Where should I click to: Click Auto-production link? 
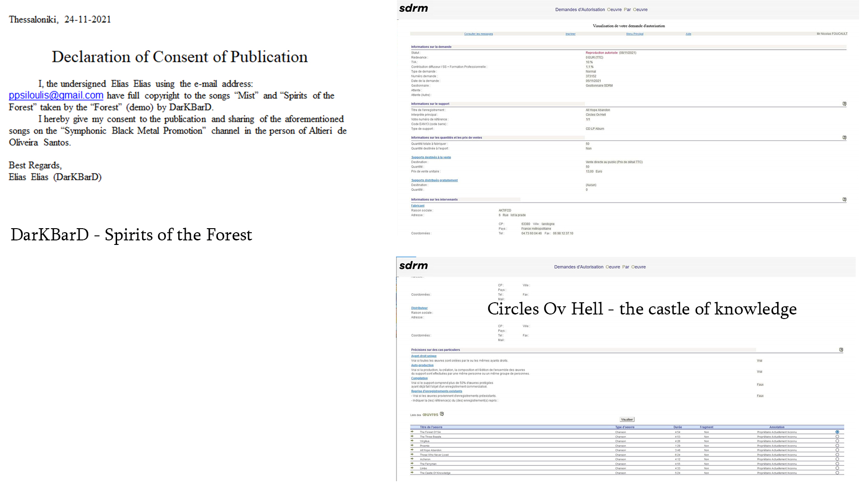pyautogui.click(x=422, y=365)
